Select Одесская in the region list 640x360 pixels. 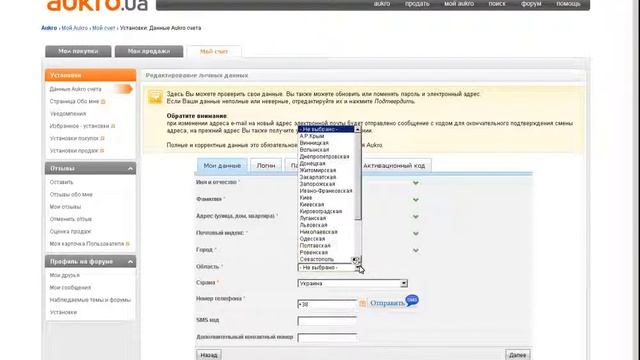click(x=312, y=239)
